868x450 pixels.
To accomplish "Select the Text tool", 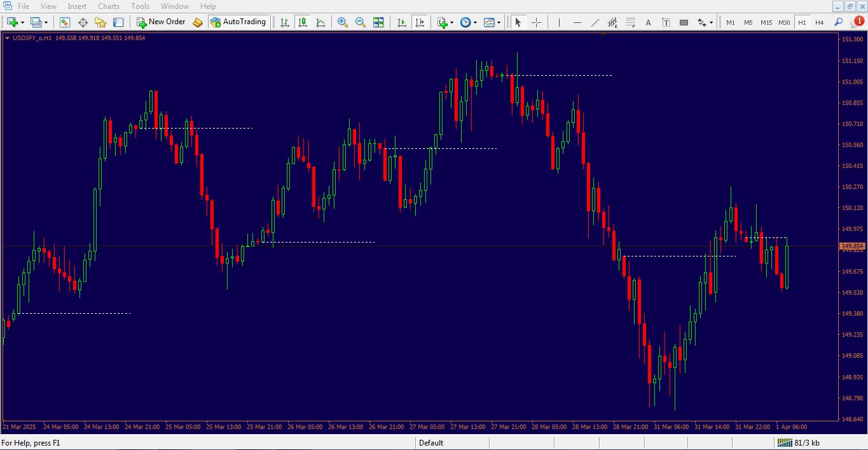I will pos(648,22).
